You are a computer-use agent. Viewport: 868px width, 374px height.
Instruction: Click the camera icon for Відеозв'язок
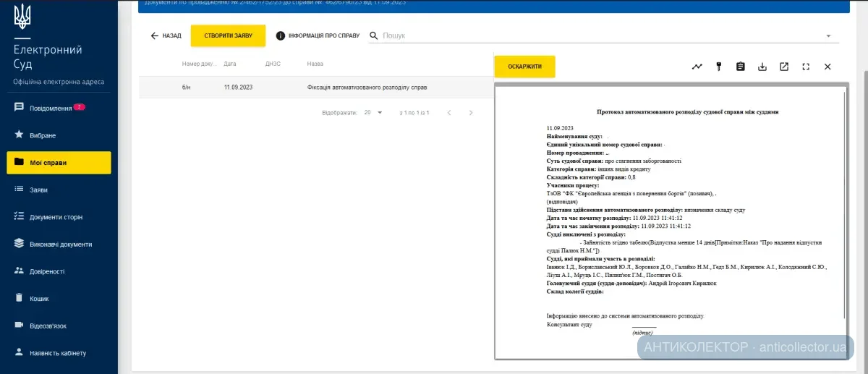[x=20, y=326]
